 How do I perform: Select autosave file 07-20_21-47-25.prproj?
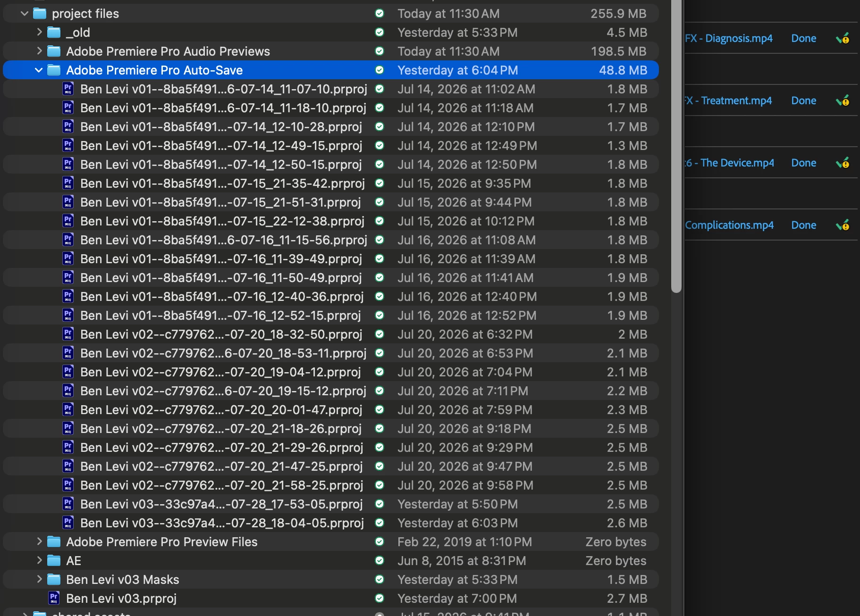point(221,466)
